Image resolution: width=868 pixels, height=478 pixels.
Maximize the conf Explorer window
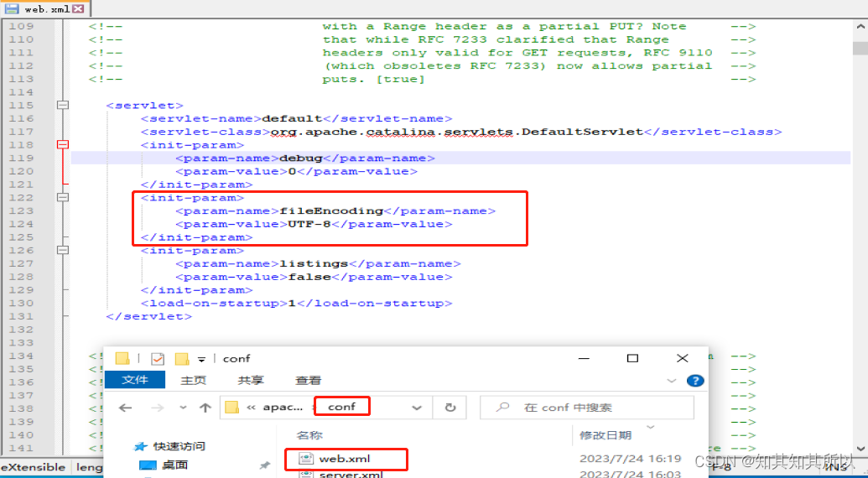(x=632, y=359)
